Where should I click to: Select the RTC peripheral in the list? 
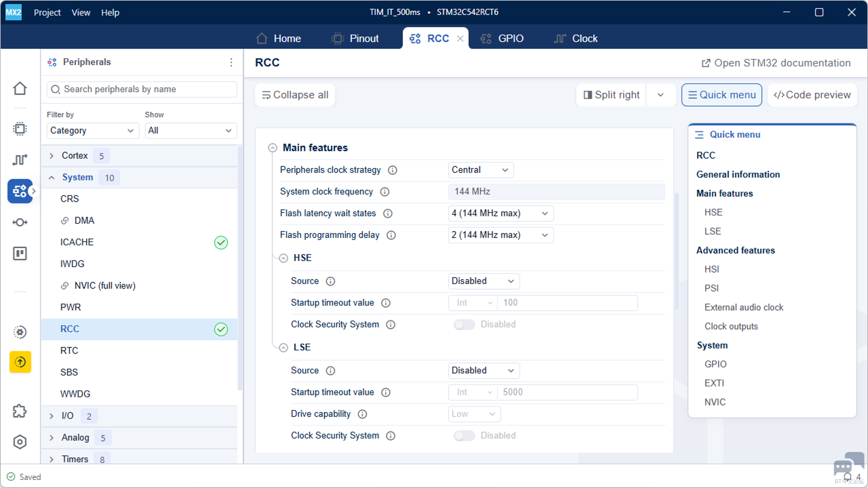(139, 351)
